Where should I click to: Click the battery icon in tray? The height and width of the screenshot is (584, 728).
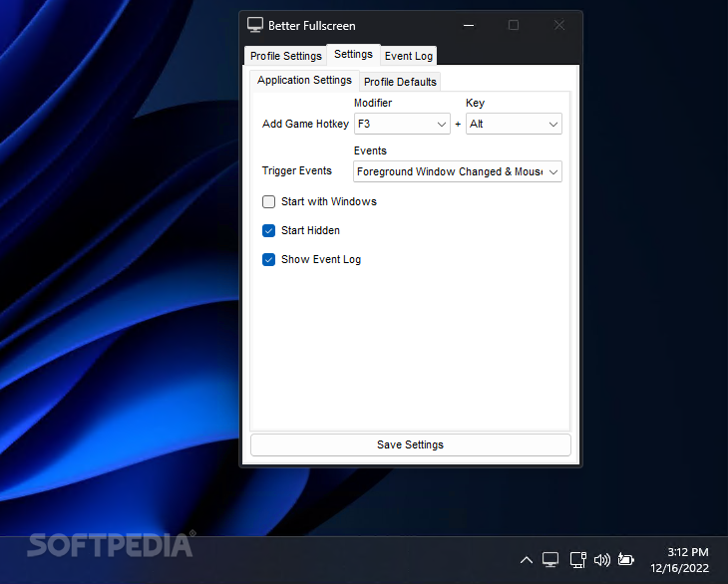tap(626, 560)
